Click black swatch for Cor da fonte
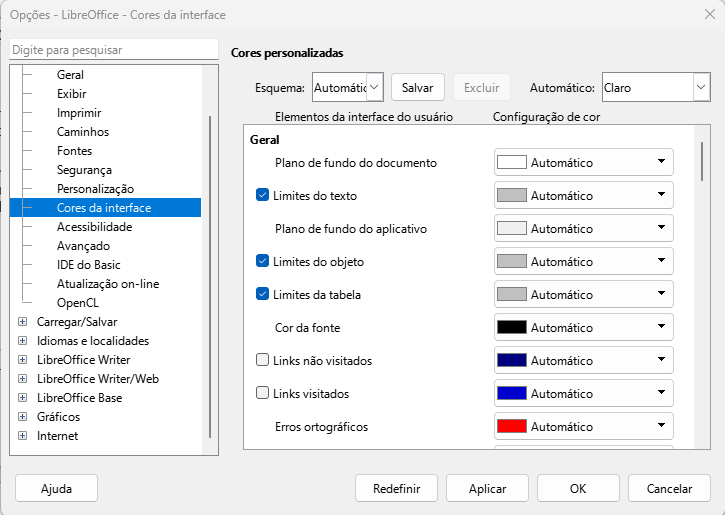 [512, 327]
